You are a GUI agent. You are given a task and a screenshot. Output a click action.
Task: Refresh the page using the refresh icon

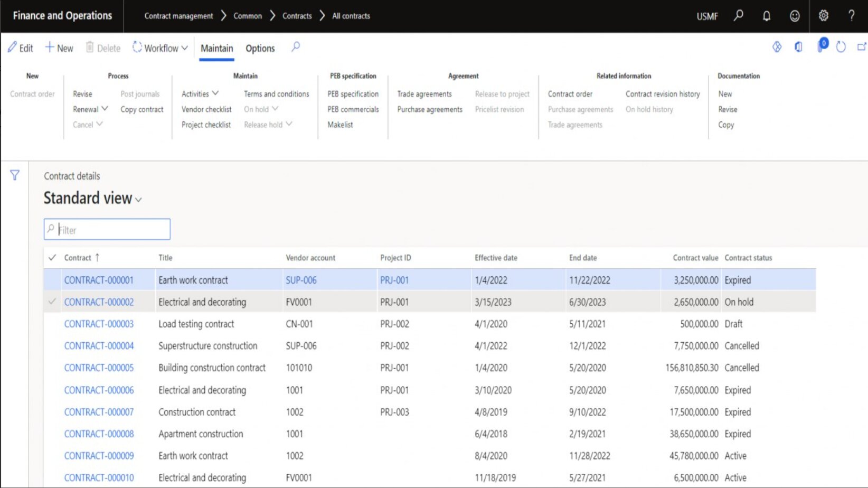841,48
